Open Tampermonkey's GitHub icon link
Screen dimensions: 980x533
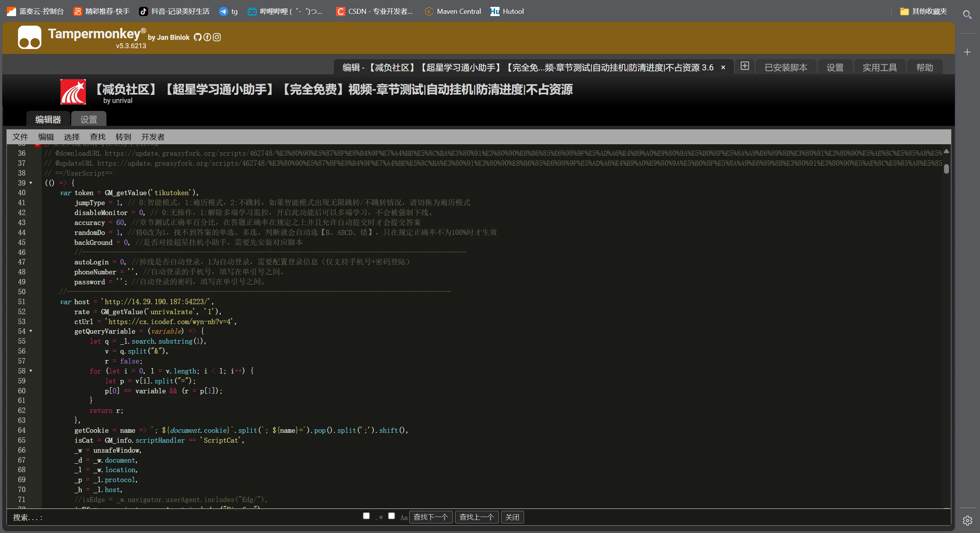(198, 37)
